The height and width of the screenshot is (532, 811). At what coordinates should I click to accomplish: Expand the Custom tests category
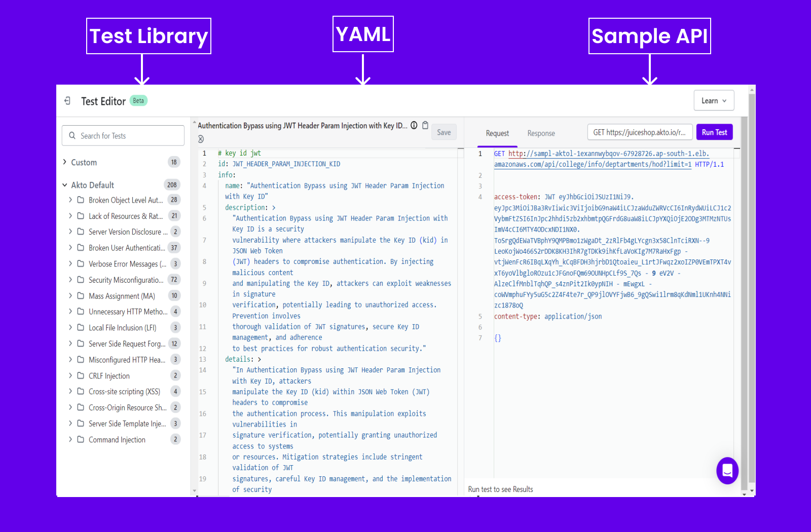(64, 162)
